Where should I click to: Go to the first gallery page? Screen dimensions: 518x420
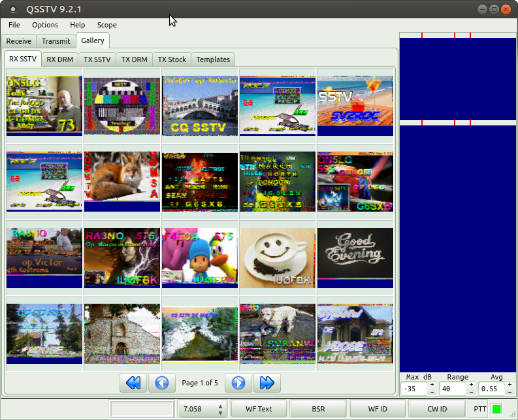(133, 383)
